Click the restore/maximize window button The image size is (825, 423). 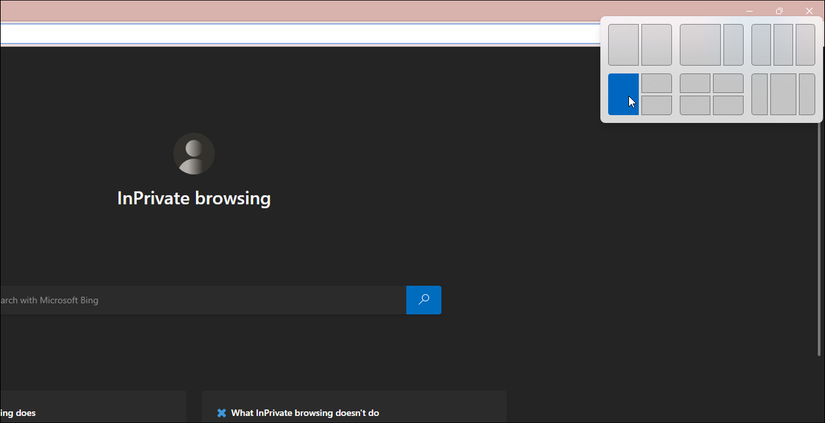pyautogui.click(x=779, y=11)
